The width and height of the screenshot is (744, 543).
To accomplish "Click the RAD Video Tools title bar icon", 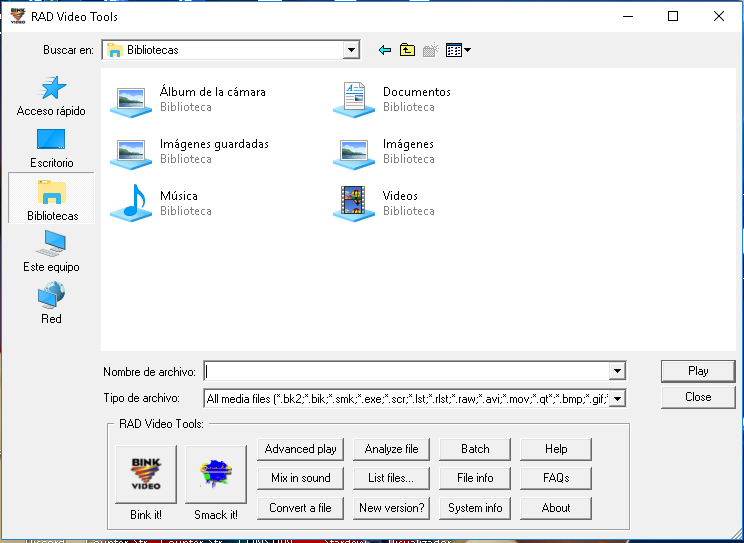I will point(18,16).
